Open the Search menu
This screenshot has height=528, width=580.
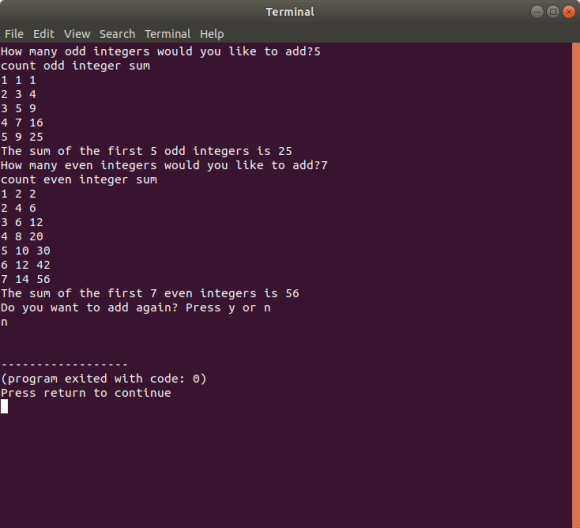pos(117,34)
